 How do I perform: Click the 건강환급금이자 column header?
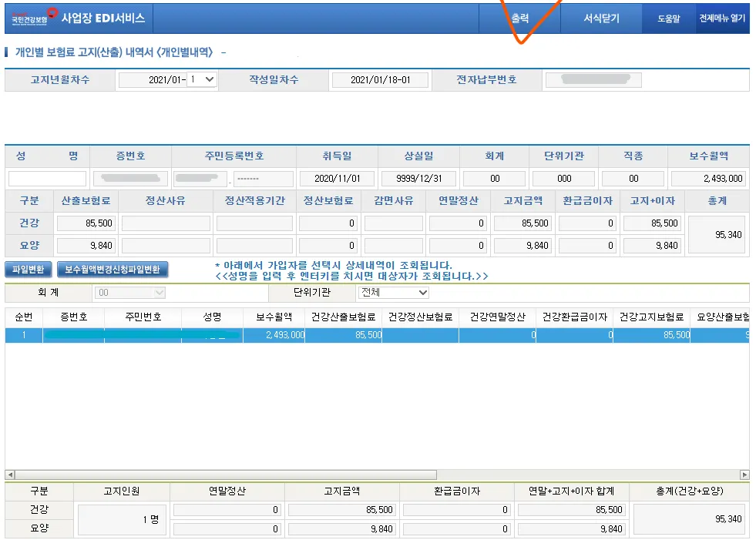[x=575, y=317]
